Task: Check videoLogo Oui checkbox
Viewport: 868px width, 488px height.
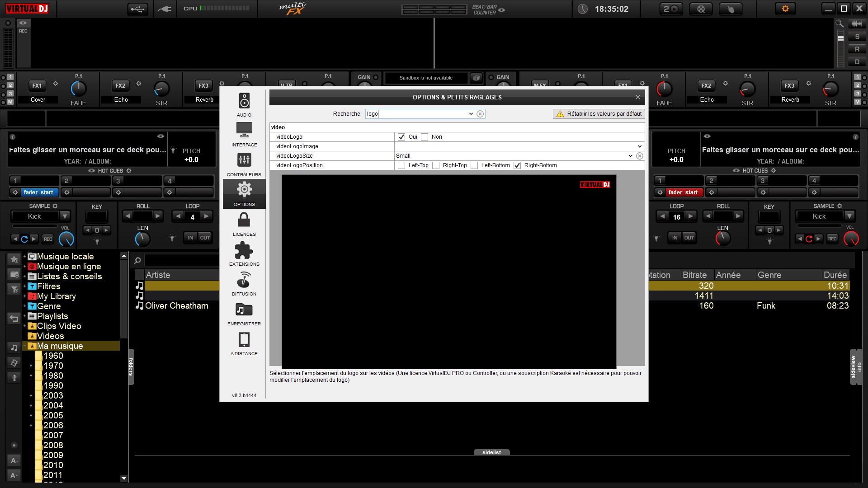Action: pyautogui.click(x=401, y=137)
